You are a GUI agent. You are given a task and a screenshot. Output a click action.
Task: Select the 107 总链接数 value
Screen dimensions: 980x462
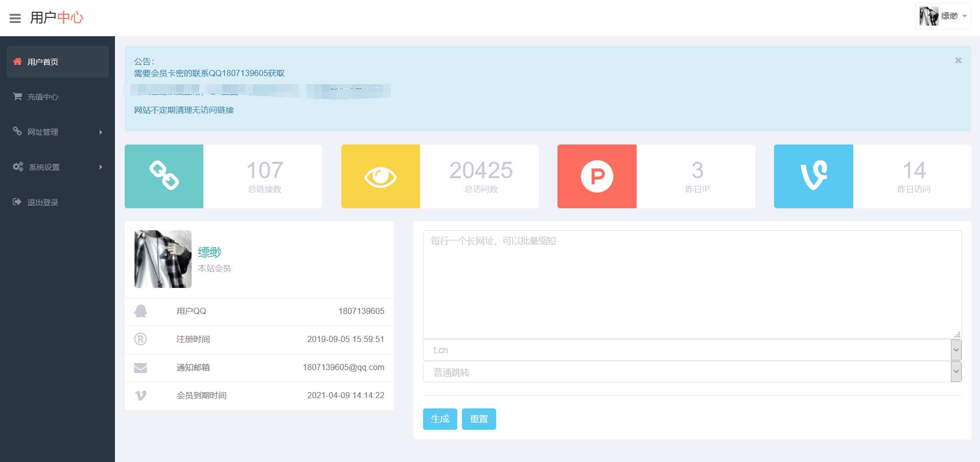tap(265, 170)
